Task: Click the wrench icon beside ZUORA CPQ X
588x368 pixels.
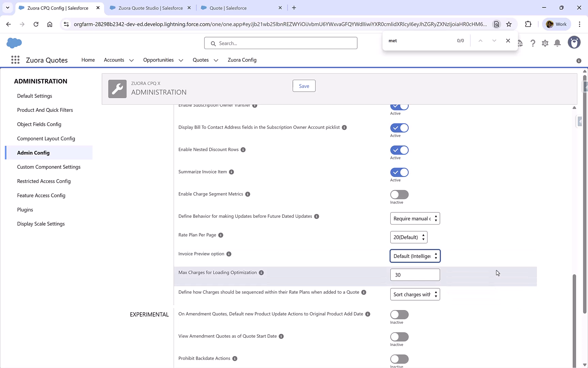Action: coord(117,89)
